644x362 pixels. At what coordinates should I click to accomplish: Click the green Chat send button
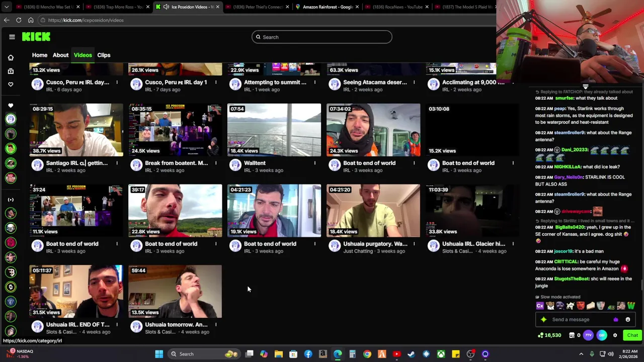pyautogui.click(x=632, y=335)
